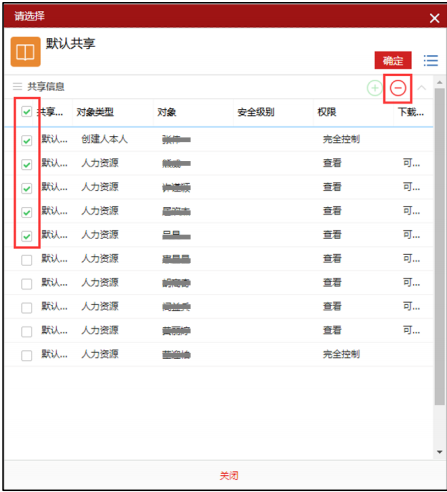Image resolution: width=447 pixels, height=492 pixels.
Task: Click the 共享信息 section title
Action: click(46, 87)
